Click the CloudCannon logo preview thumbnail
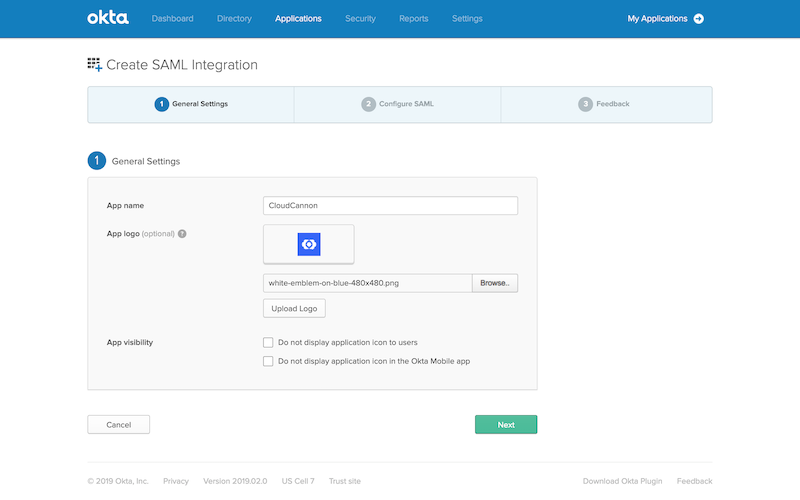 pos(309,244)
